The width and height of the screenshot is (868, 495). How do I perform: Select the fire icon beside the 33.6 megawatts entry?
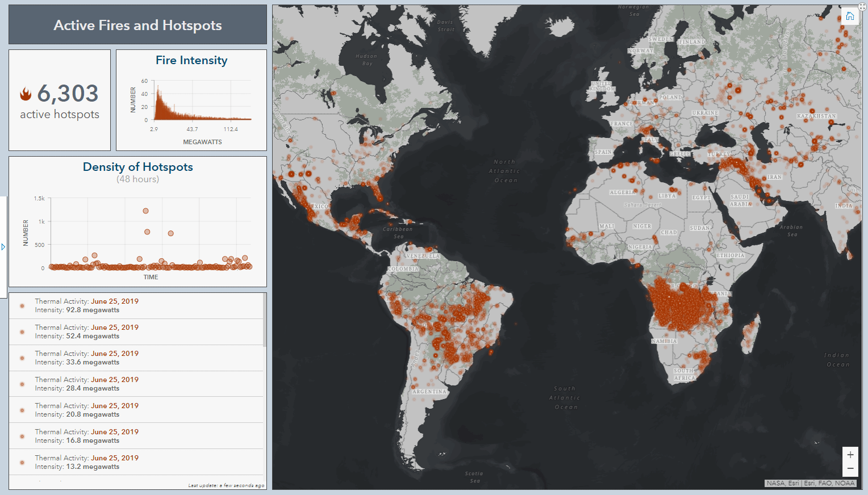21,358
